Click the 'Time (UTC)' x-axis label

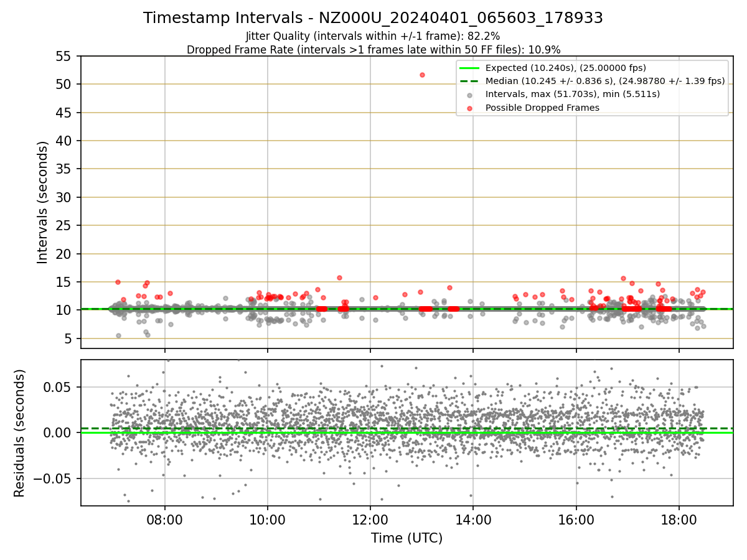tap(406, 538)
